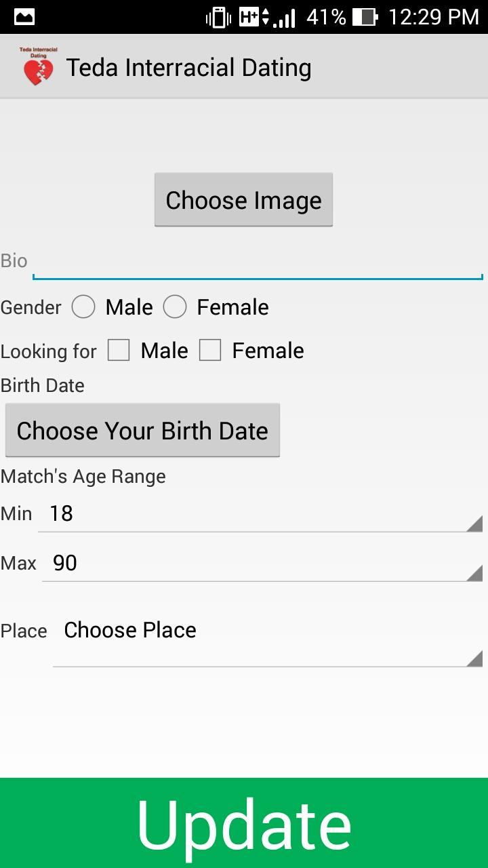Check the Looking for Male checkbox
This screenshot has width=488, height=868.
point(119,351)
